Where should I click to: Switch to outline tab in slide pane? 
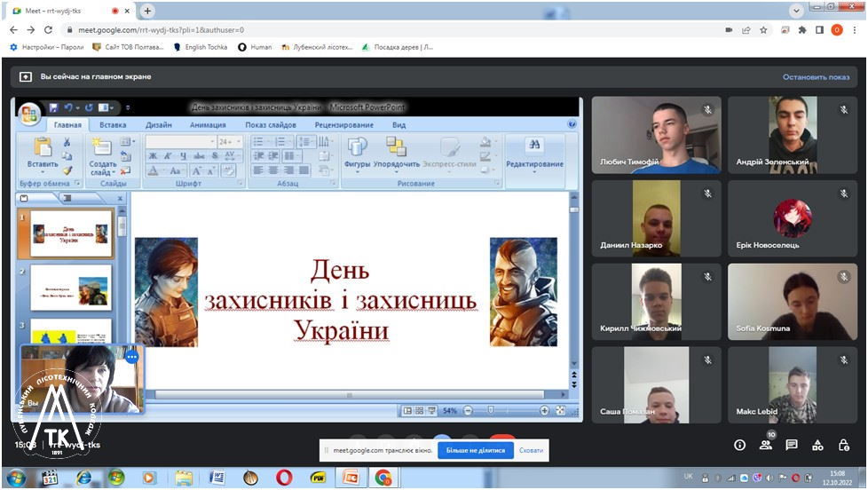(67, 198)
